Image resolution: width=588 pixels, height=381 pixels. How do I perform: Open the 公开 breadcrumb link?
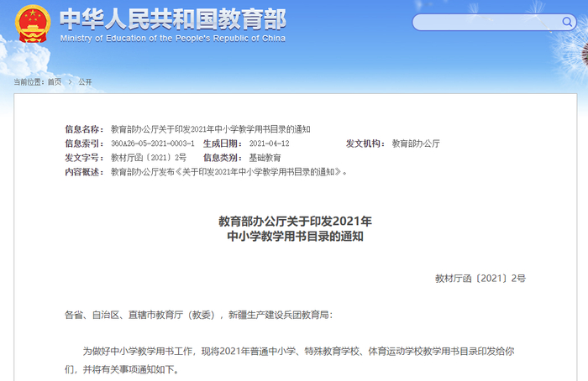point(85,81)
